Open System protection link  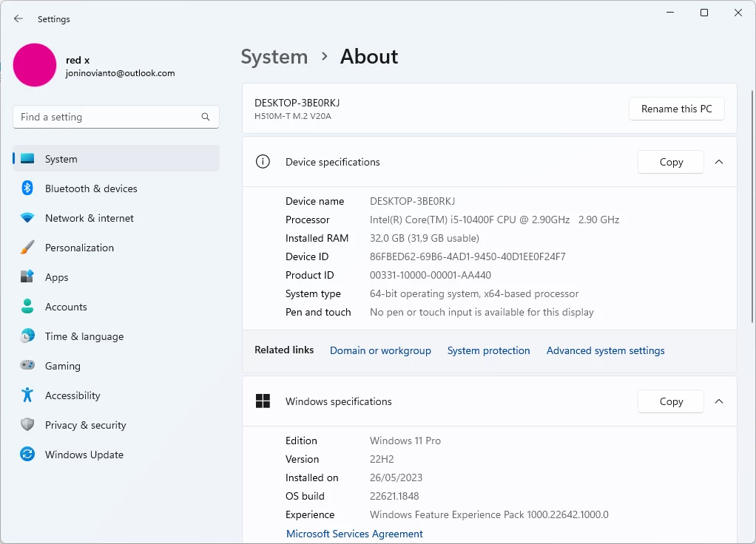(x=488, y=350)
